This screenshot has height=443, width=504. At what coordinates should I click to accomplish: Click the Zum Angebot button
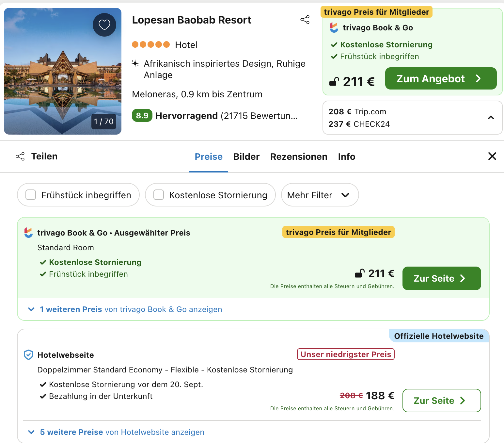tap(440, 79)
